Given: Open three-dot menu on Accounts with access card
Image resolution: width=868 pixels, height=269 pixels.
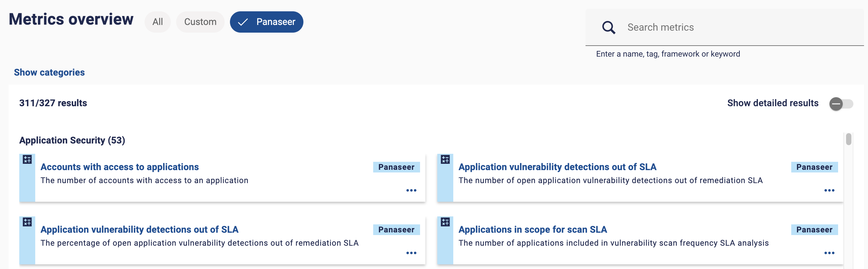Looking at the screenshot, I should coord(411,190).
